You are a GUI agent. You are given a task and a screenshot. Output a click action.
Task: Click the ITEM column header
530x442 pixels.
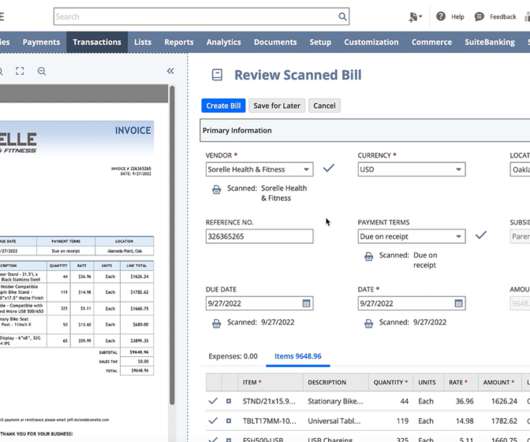pyautogui.click(x=252, y=382)
